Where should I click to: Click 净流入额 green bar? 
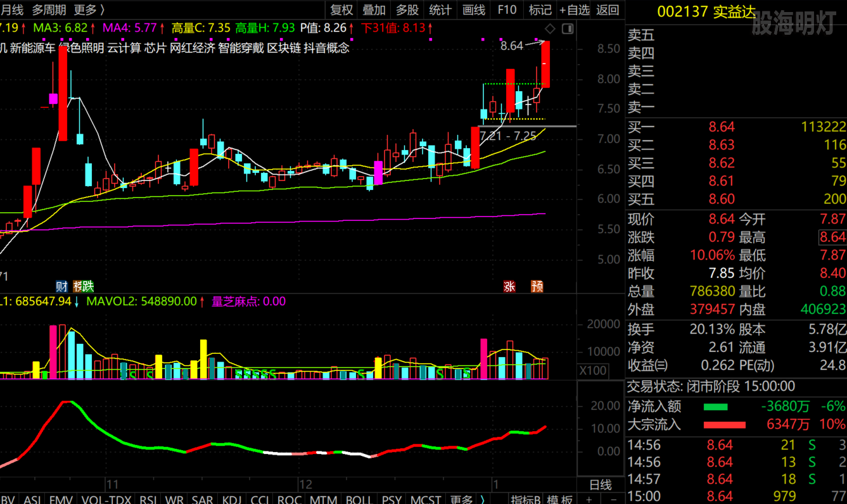pyautogui.click(x=715, y=406)
